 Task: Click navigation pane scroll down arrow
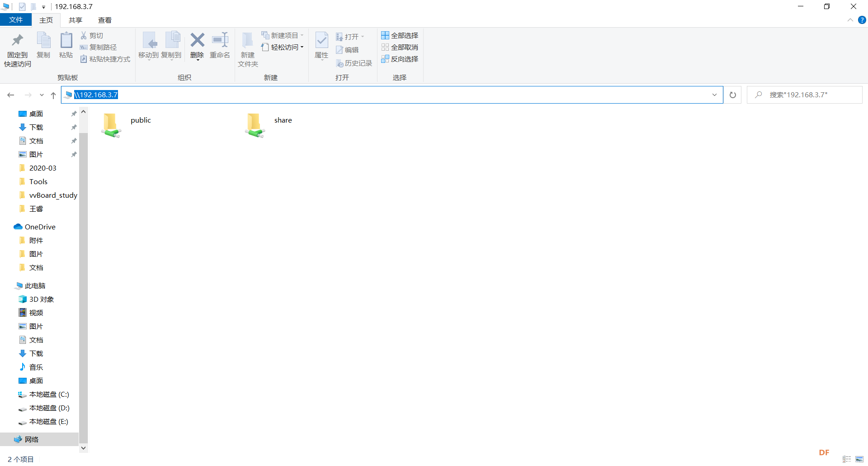(x=84, y=448)
